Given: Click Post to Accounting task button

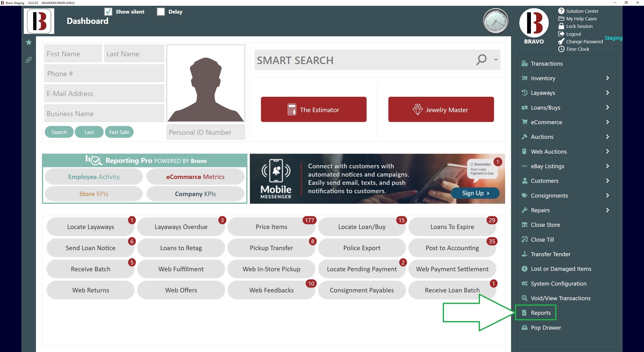Looking at the screenshot, I should click(x=452, y=248).
